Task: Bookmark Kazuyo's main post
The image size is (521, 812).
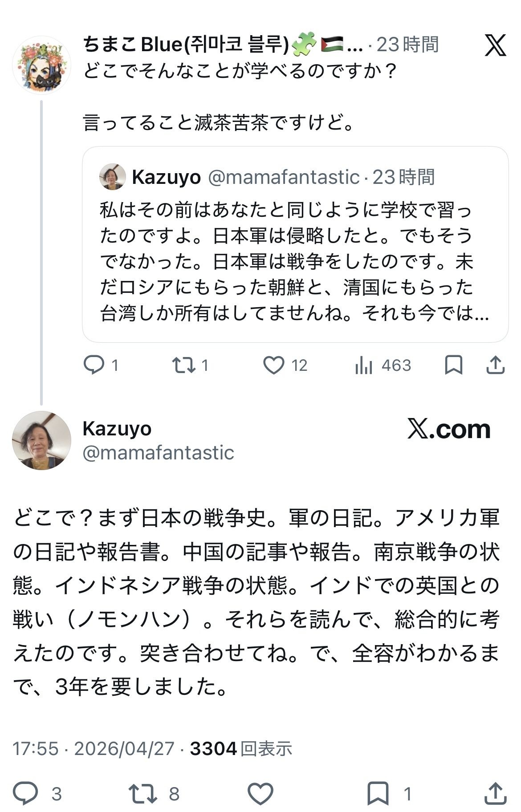Action: point(378,793)
